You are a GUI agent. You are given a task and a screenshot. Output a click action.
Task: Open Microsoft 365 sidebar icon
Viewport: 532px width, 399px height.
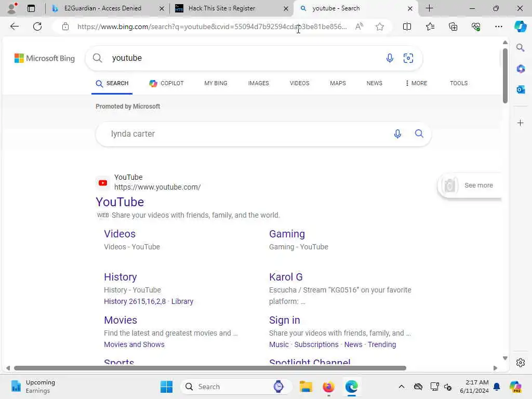(x=521, y=69)
